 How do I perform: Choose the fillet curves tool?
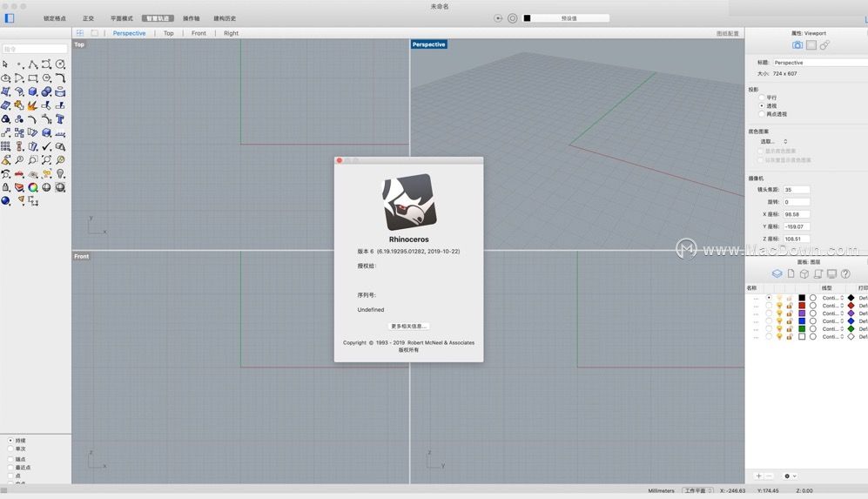click(60, 78)
